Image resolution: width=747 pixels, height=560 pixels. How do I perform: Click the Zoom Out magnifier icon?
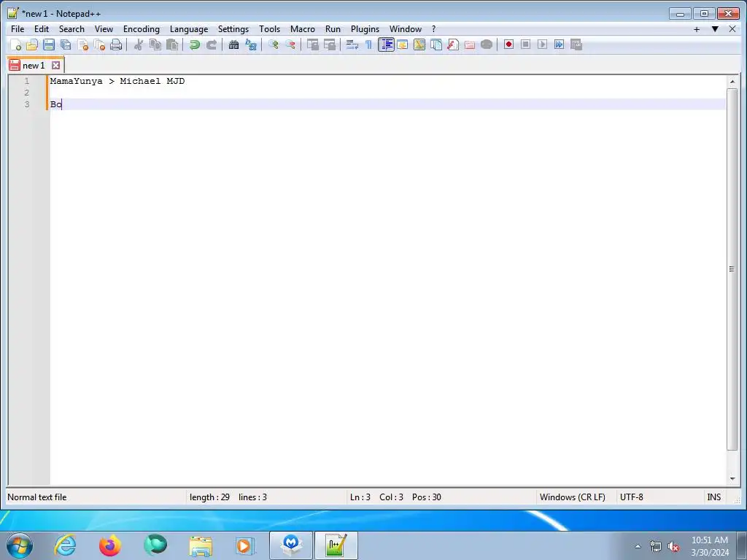[290, 44]
